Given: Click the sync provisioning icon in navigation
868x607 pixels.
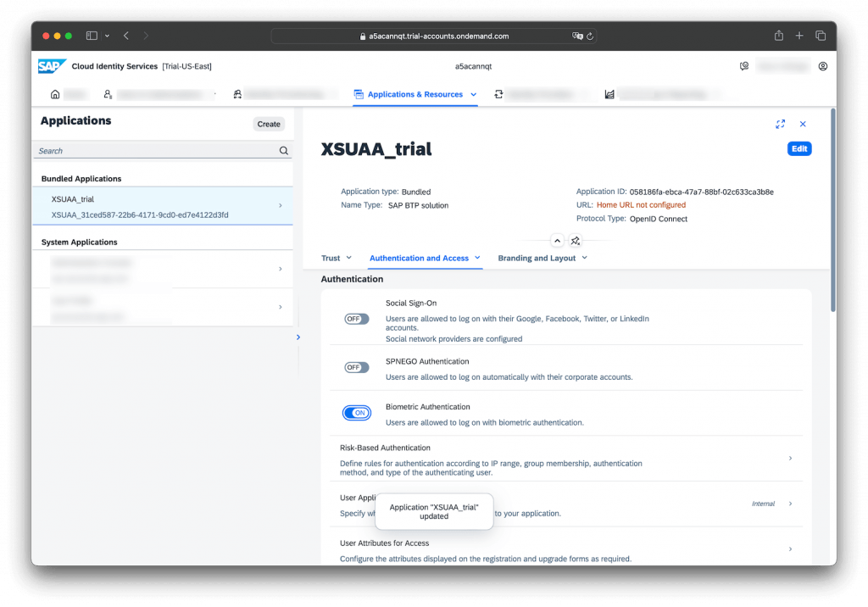Looking at the screenshot, I should pos(498,94).
